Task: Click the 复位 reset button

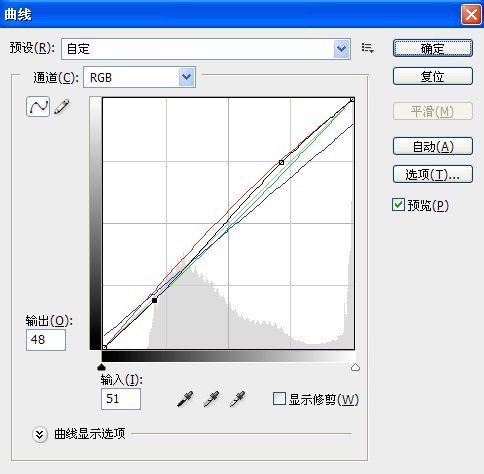Action: (x=433, y=76)
